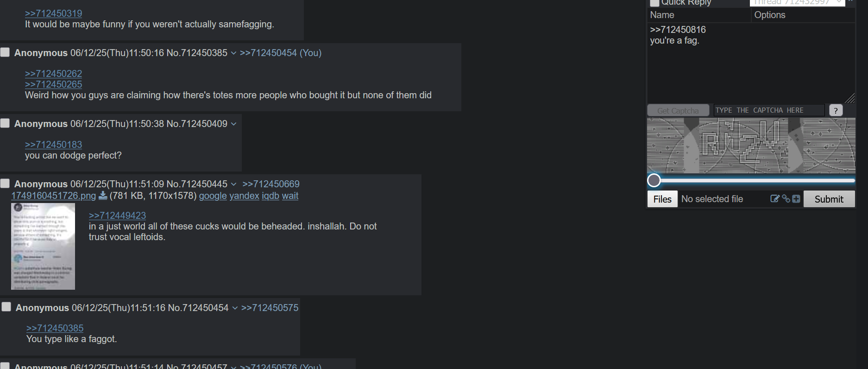Search image with the yandex link
The image size is (868, 369).
[245, 196]
